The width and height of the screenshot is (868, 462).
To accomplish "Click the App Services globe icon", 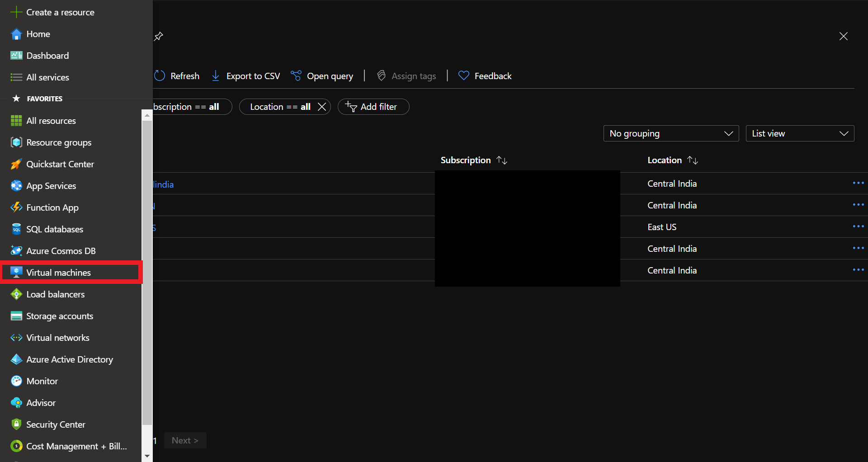I will pyautogui.click(x=16, y=186).
